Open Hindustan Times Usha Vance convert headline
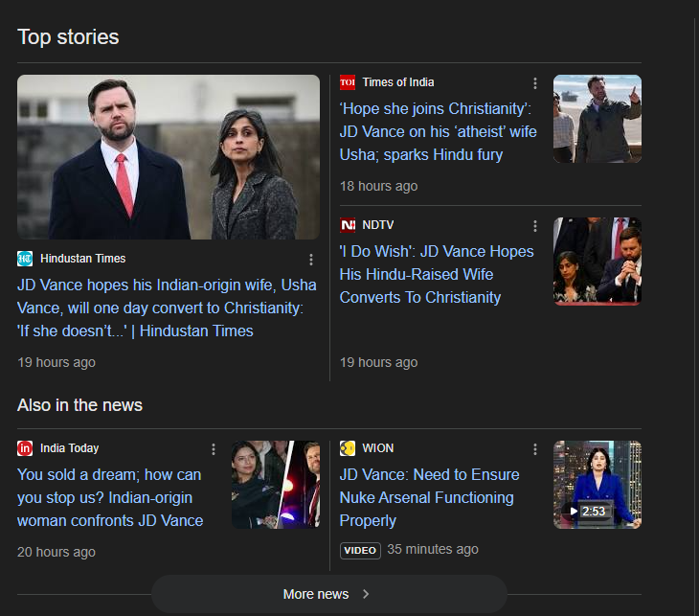This screenshot has height=616, width=699. tap(161, 308)
